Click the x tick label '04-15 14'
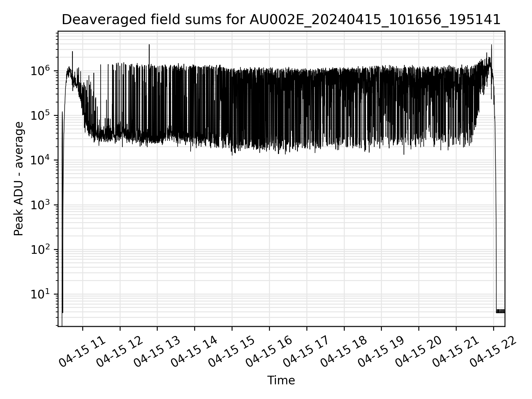This screenshot has width=532, height=399. pyautogui.click(x=195, y=352)
